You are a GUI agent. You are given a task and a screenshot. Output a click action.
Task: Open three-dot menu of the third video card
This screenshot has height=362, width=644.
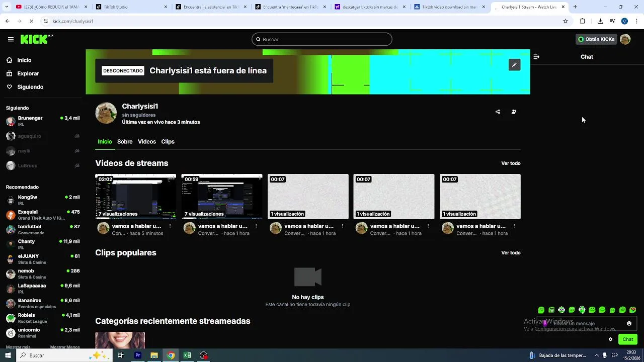(342, 226)
